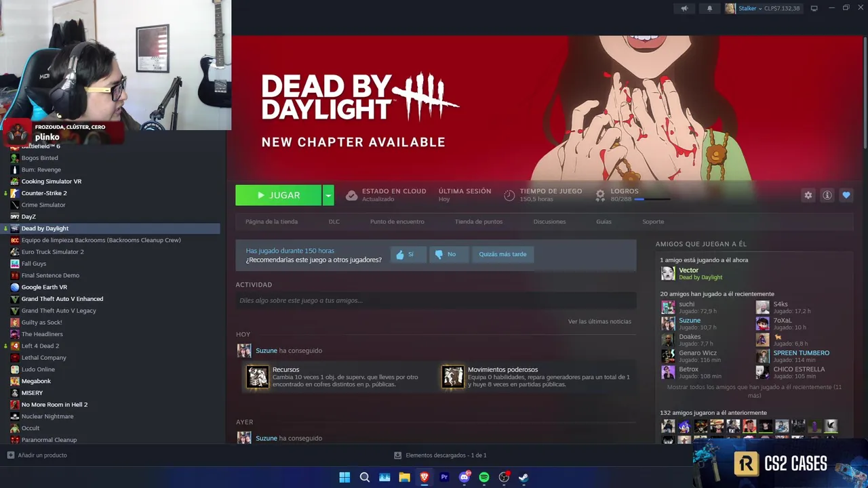Viewport: 868px width, 488px height.
Task: Select friend SPREEN TUMBERO
Action: click(801, 353)
